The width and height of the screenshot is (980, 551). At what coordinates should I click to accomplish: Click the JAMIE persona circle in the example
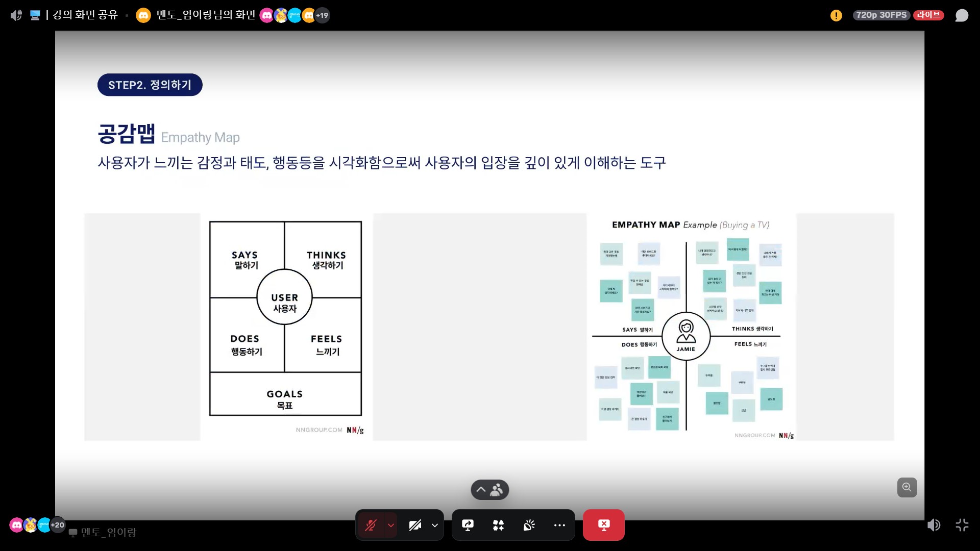[686, 336]
